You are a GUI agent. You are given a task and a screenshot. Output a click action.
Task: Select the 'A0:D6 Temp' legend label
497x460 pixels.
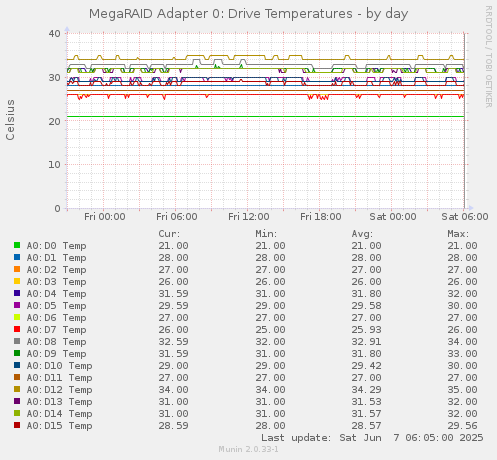click(x=56, y=318)
